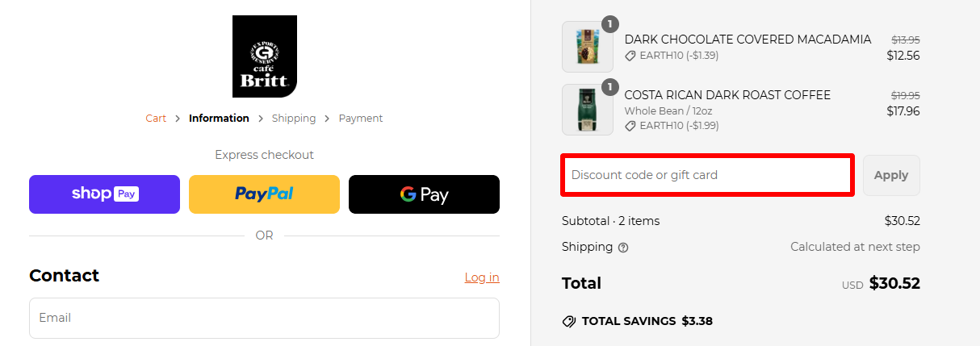Open the Shipping breadcrumb step
The width and height of the screenshot is (980, 346).
pos(294,119)
